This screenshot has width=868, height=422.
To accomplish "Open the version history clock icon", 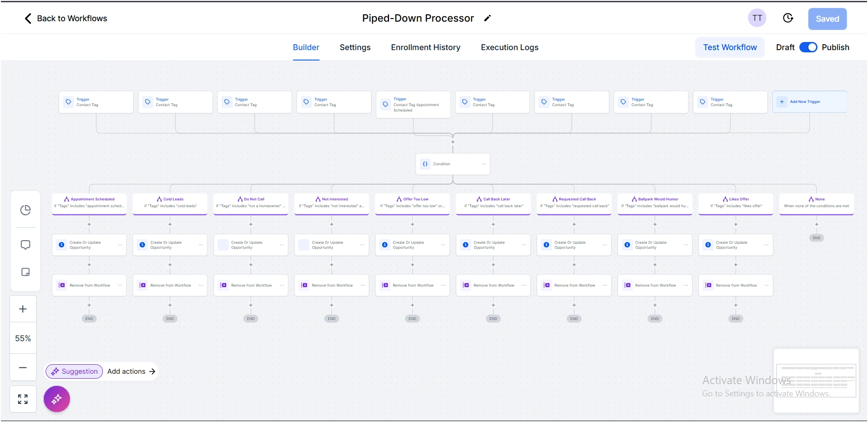I will (788, 18).
